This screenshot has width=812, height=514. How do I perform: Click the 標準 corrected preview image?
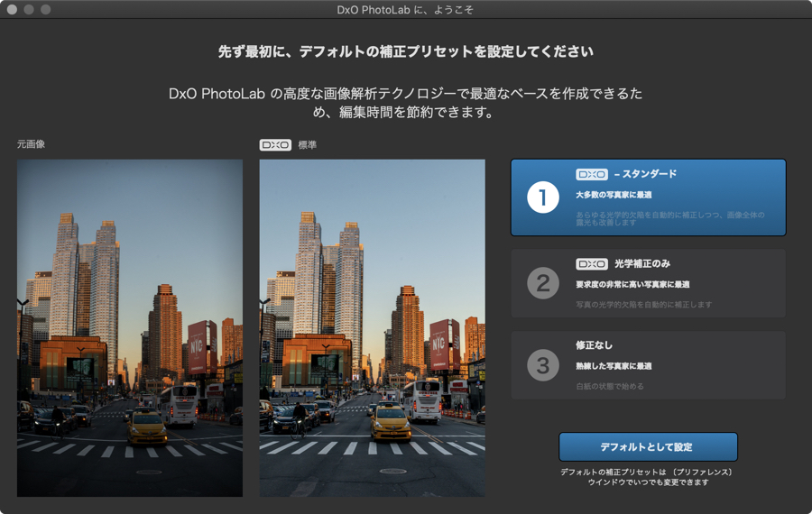pos(373,328)
